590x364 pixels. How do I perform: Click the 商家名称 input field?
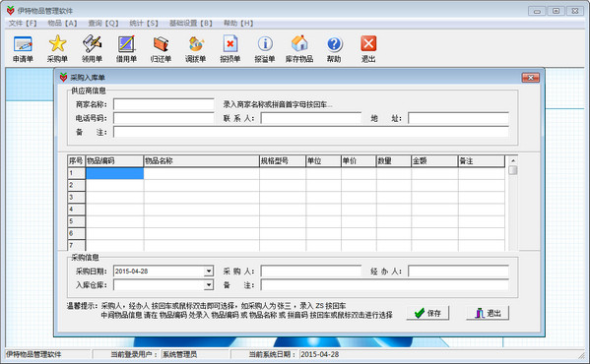[164, 104]
